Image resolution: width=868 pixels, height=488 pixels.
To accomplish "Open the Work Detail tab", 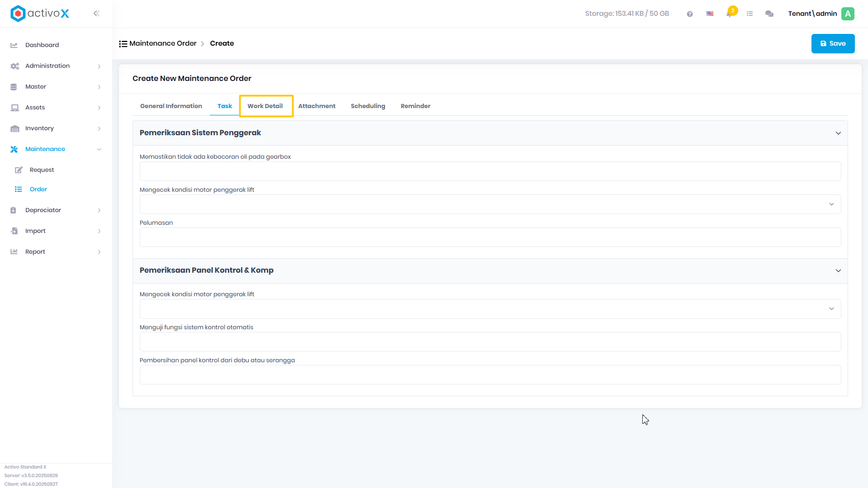I will coord(265,106).
